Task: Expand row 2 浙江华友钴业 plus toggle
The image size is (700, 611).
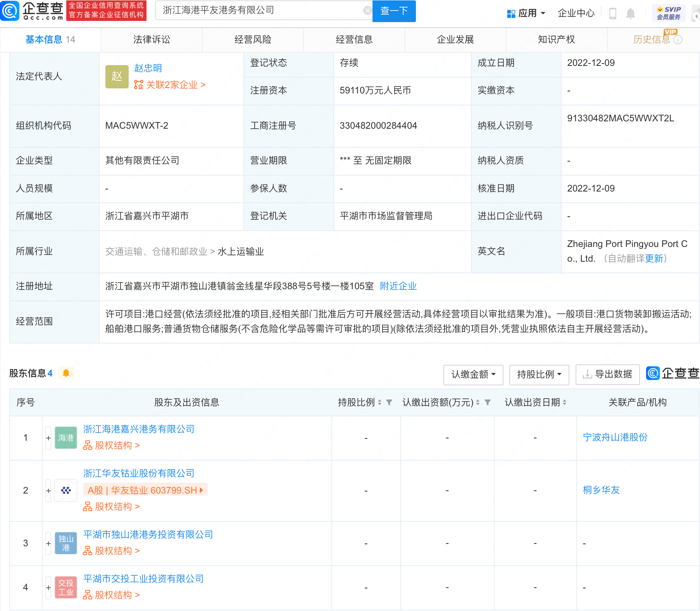Action: [48, 490]
